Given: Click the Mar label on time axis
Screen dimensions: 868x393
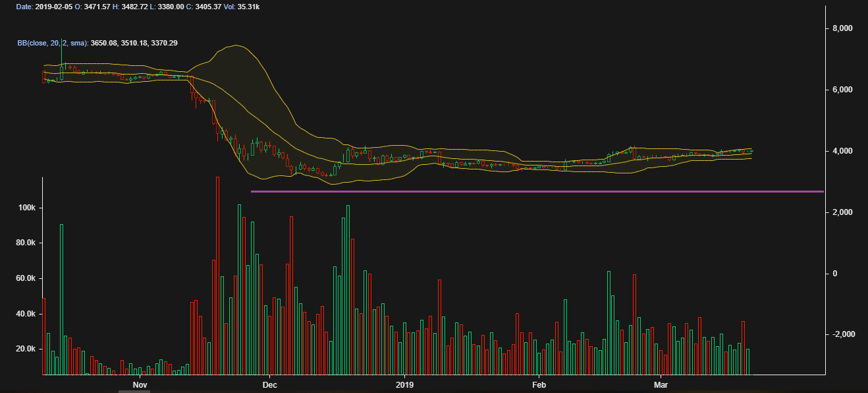Looking at the screenshot, I should 661,384.
